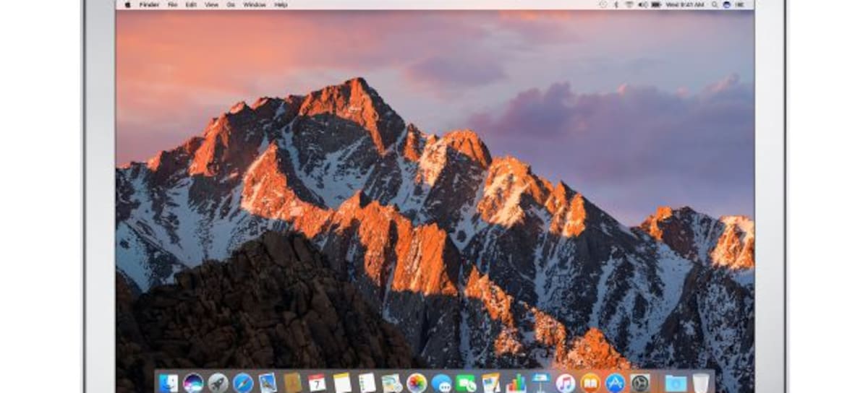The image size is (868, 393).
Task: Open the Trash in dock
Action: pyautogui.click(x=699, y=383)
